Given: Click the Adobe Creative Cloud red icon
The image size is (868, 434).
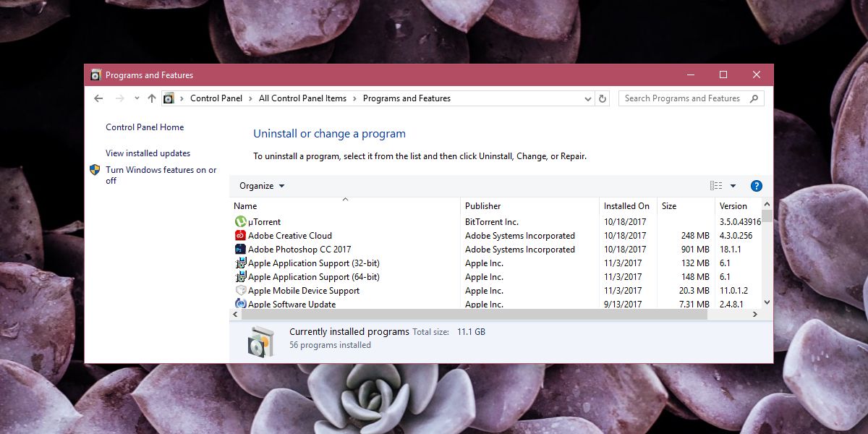Looking at the screenshot, I should (241, 236).
